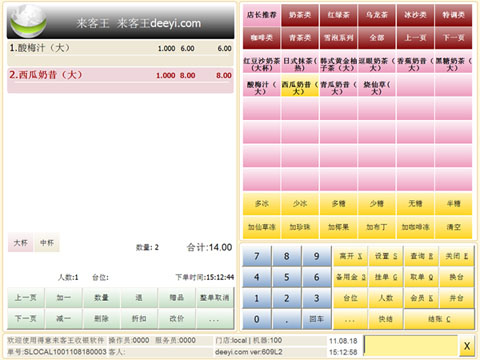
Task: Add topping 加珍珠
Action: tap(300, 227)
